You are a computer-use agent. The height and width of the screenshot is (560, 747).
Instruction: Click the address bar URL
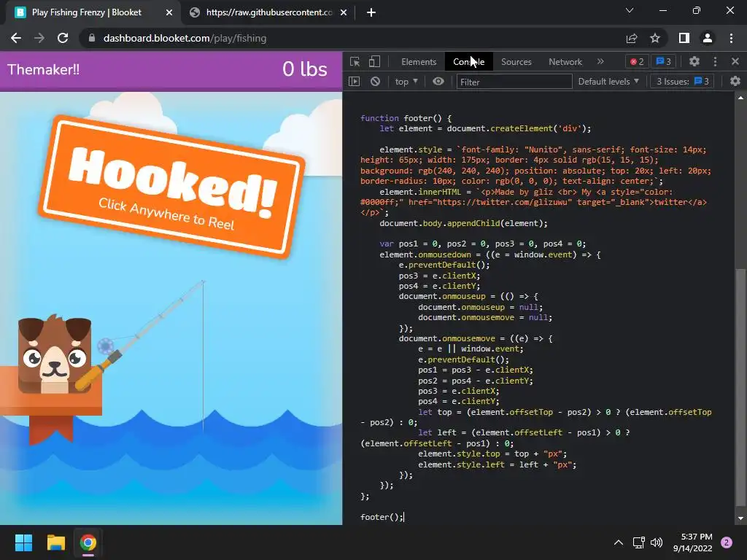pyautogui.click(x=185, y=38)
